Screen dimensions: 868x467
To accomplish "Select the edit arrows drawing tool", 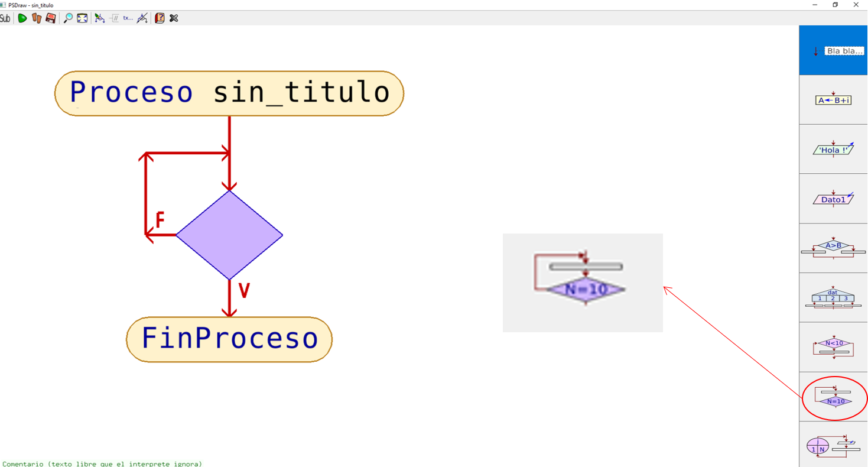I will [x=99, y=18].
